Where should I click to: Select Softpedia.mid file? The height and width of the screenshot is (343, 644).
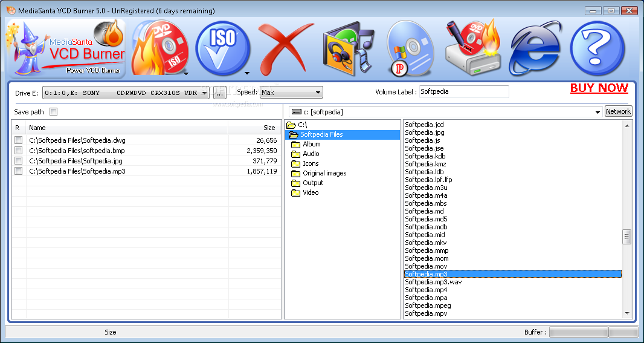(425, 235)
